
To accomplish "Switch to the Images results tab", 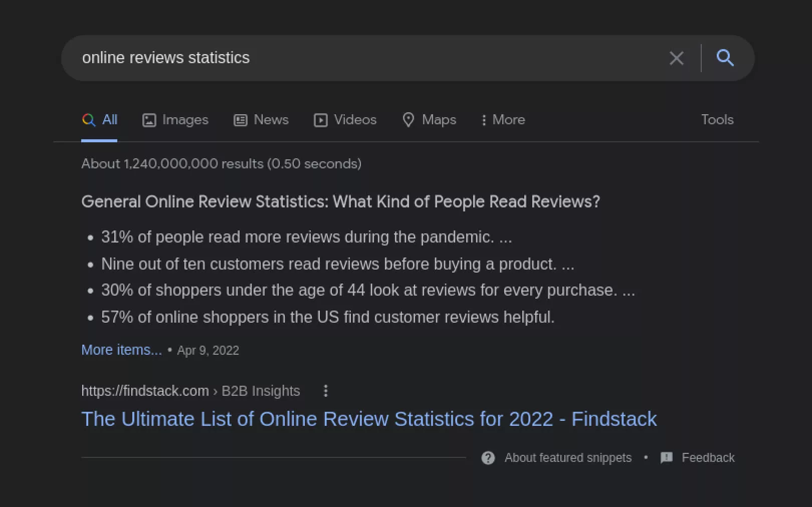I will point(175,120).
